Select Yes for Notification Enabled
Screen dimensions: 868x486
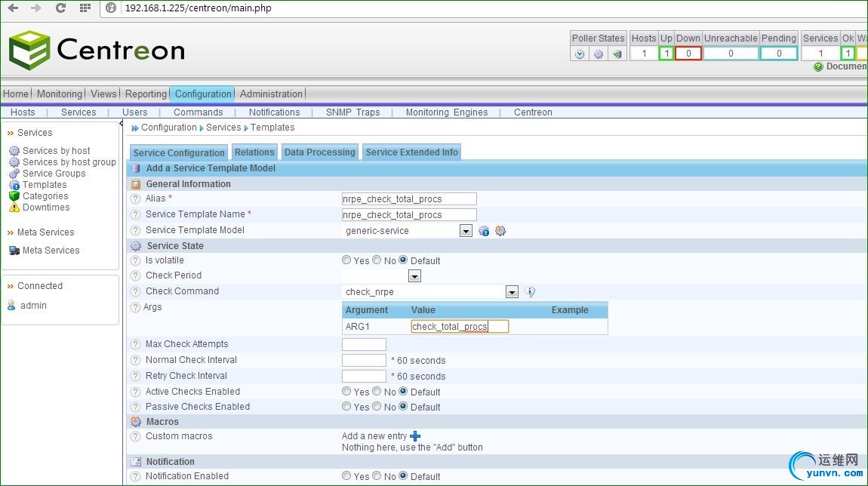click(346, 476)
